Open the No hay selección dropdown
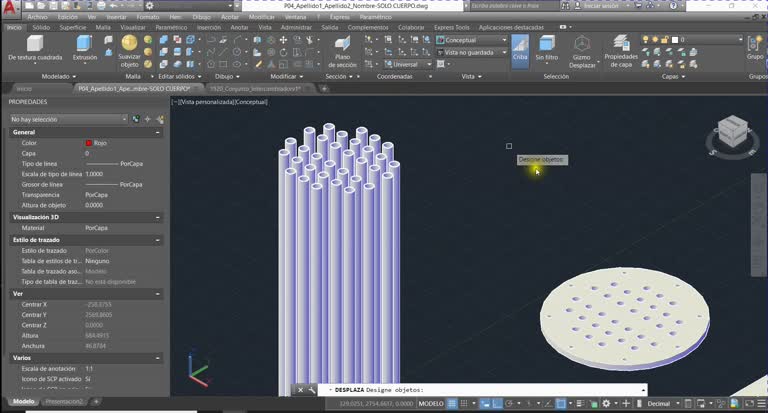Image resolution: width=768 pixels, height=413 pixels. pos(69,119)
